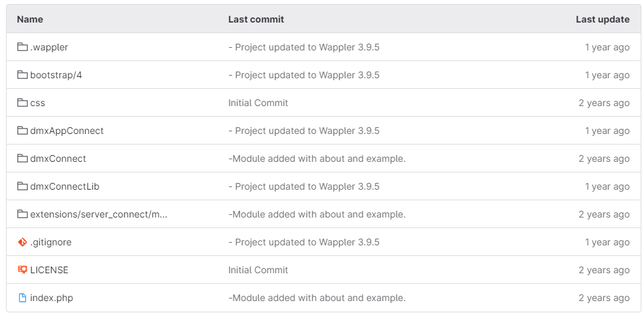Image resolution: width=644 pixels, height=315 pixels.
Task: Open the extensions/server_connect folder
Action: click(x=98, y=214)
